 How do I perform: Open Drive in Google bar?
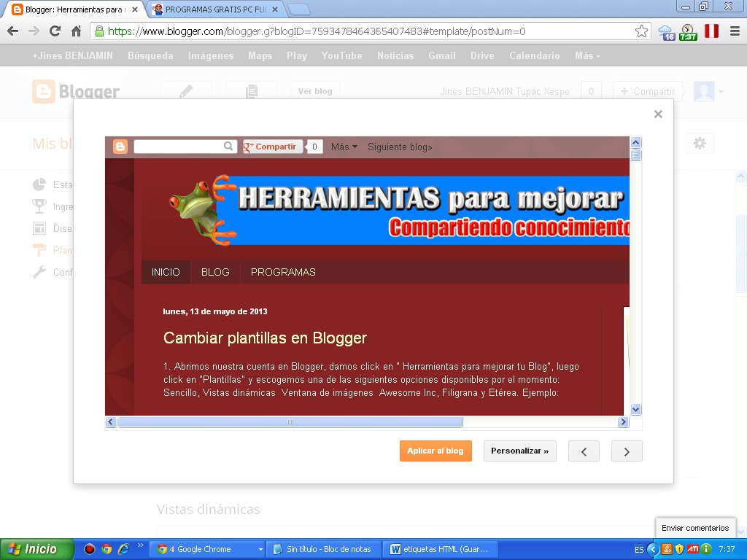point(482,55)
